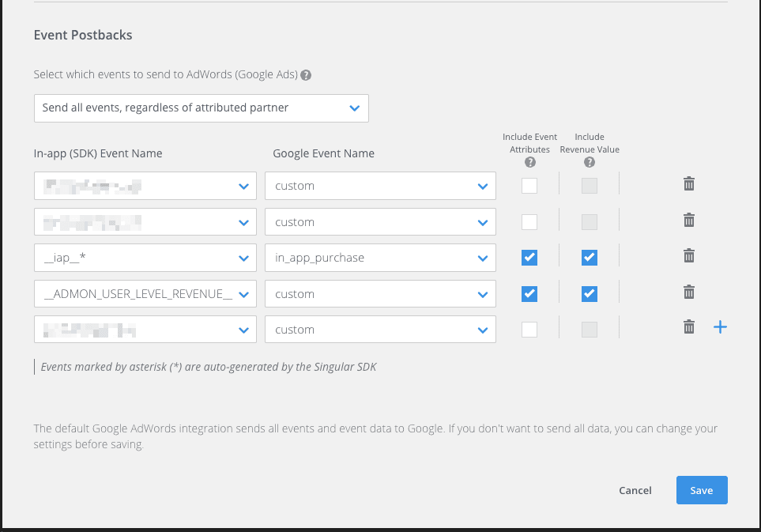Click the Save button
Image resolution: width=761 pixels, height=532 pixels.
pos(701,490)
